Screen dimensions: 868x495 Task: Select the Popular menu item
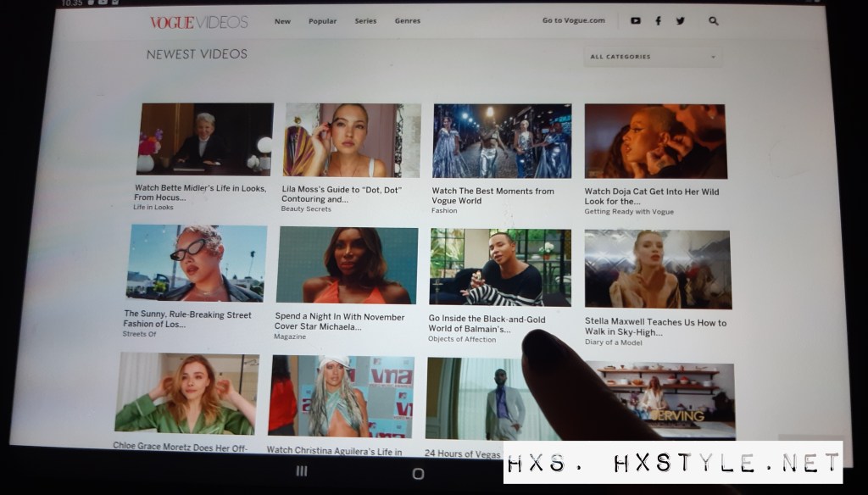point(322,21)
